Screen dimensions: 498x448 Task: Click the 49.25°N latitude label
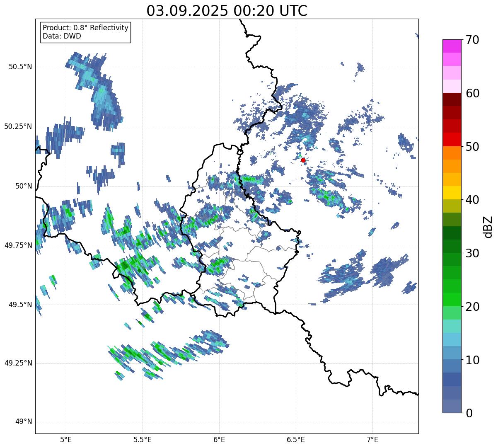tap(18, 363)
